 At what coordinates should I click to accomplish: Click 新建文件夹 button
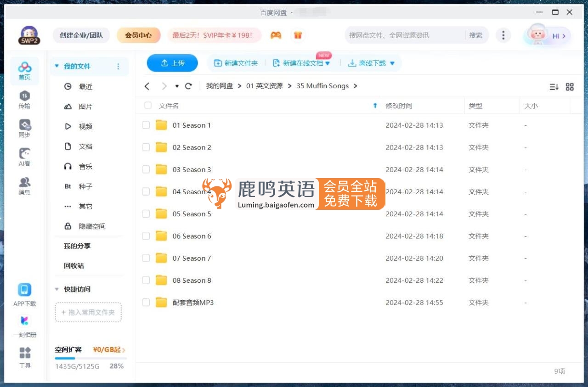point(236,63)
